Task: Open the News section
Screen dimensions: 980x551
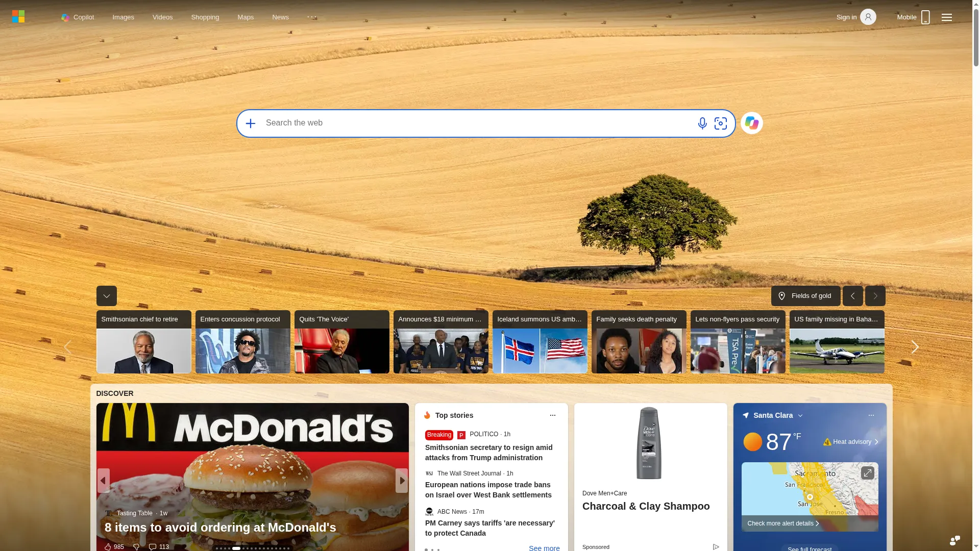Action: click(x=280, y=17)
